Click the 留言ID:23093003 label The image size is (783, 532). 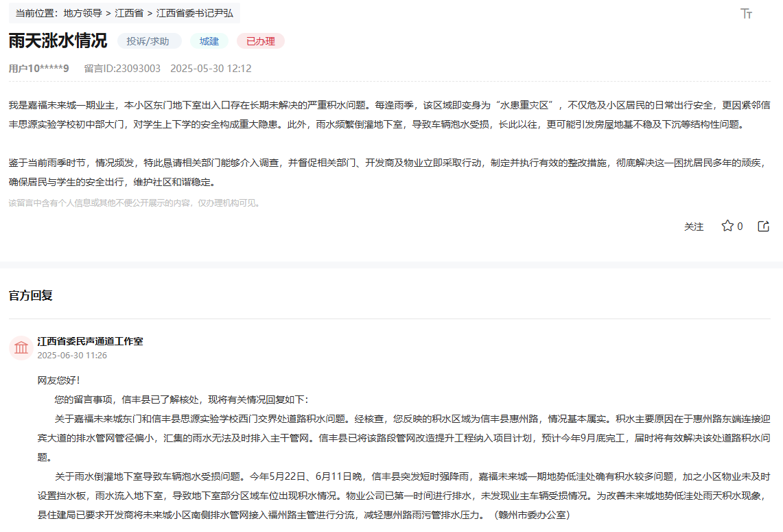coord(122,69)
